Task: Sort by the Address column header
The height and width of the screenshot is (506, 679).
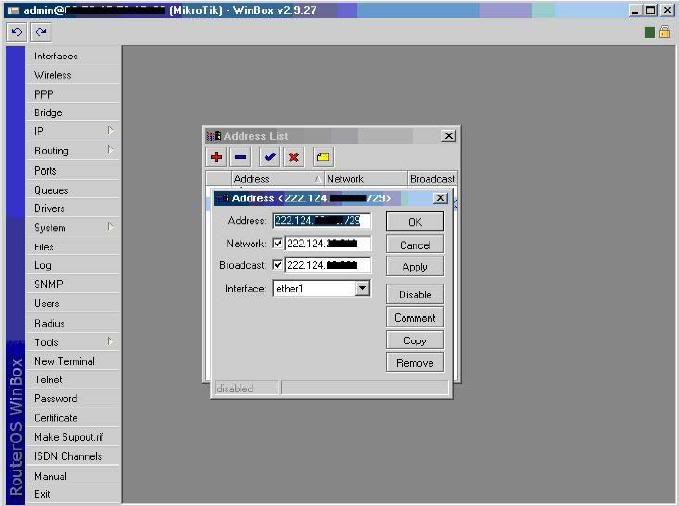Action: 278,178
